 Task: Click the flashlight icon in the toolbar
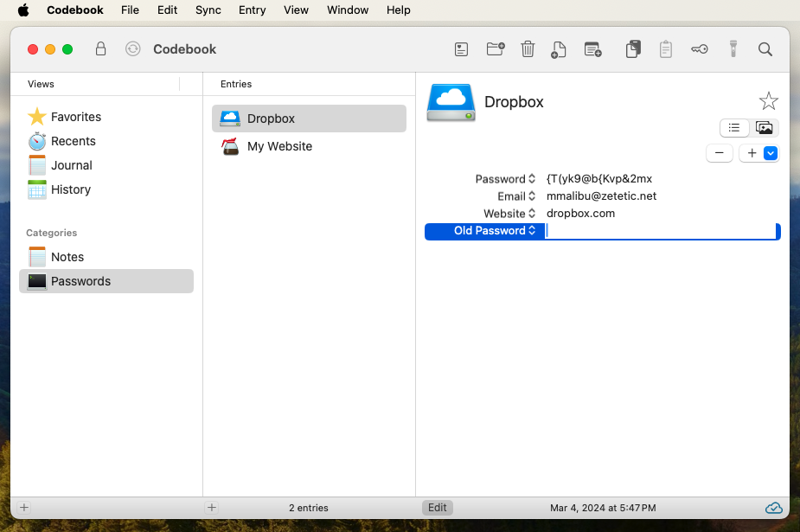coord(733,49)
